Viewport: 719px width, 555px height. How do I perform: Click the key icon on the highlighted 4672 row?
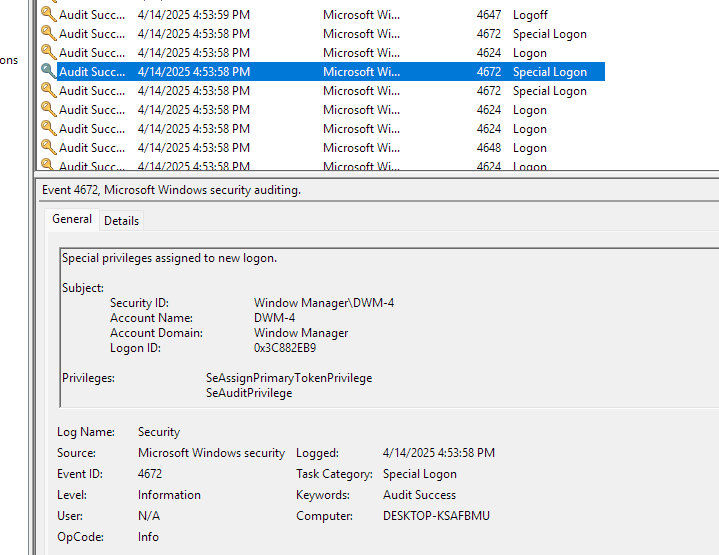49,71
